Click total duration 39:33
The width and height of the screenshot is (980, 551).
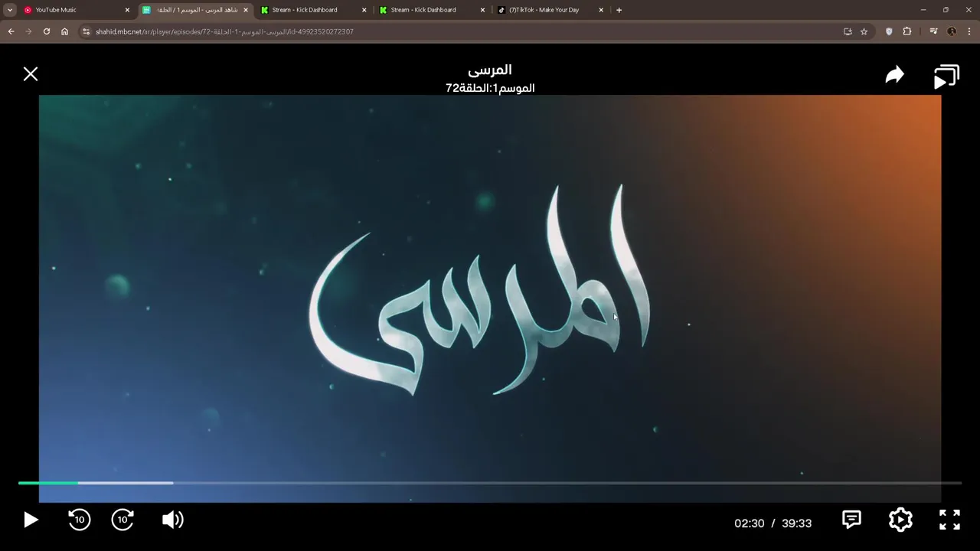click(x=796, y=523)
